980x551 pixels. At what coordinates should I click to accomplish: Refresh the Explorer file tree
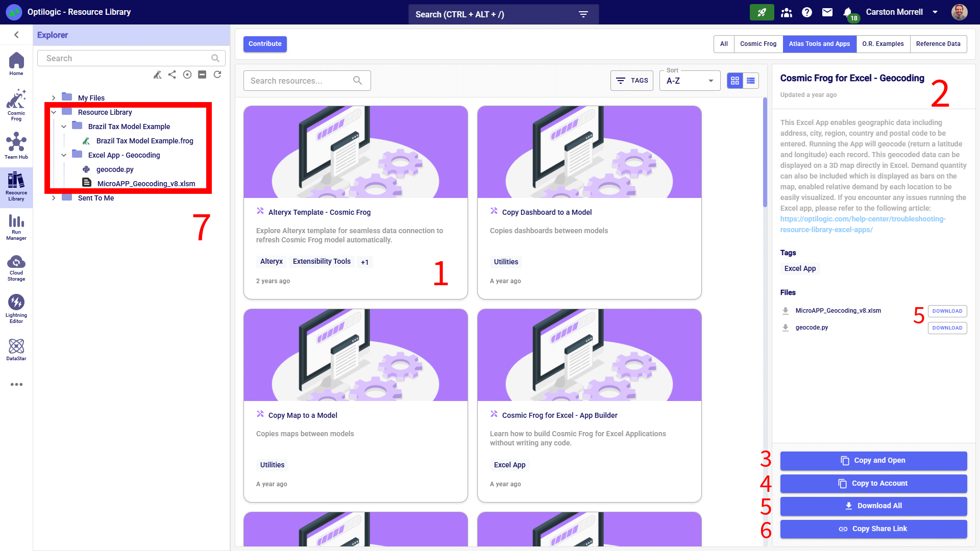217,74
